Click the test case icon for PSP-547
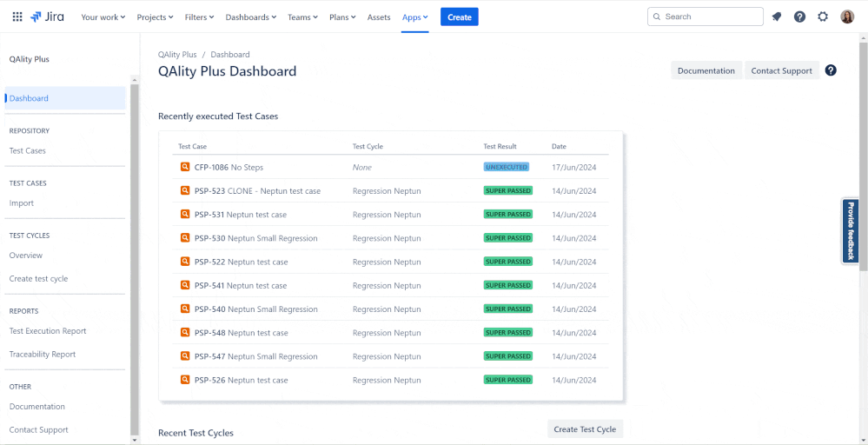 185,355
